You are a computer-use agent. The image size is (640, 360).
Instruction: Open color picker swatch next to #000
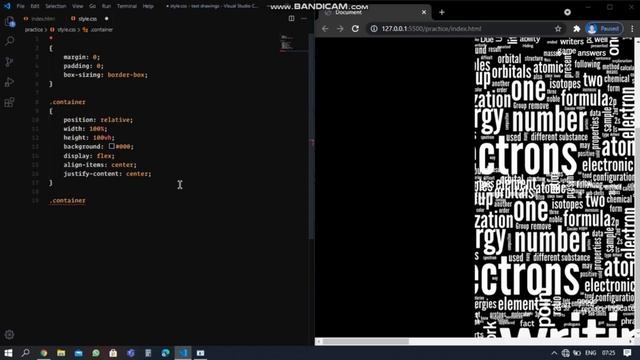click(111, 146)
